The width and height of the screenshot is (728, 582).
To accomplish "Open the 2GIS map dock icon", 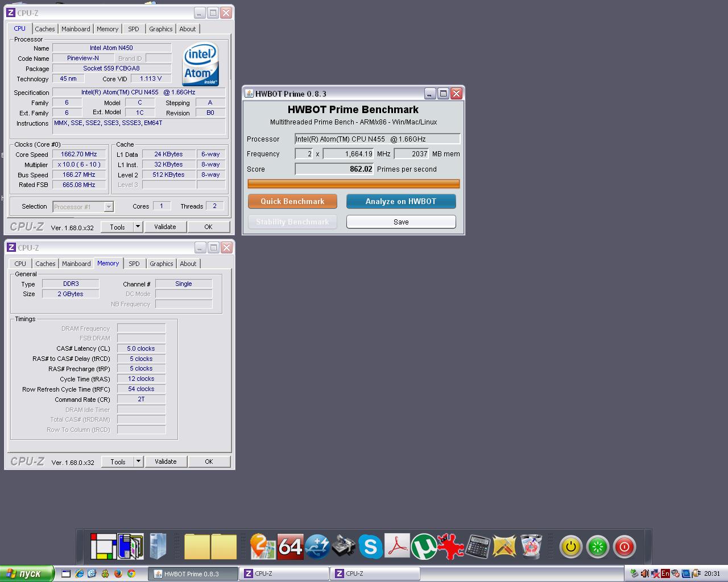I will pos(263,547).
